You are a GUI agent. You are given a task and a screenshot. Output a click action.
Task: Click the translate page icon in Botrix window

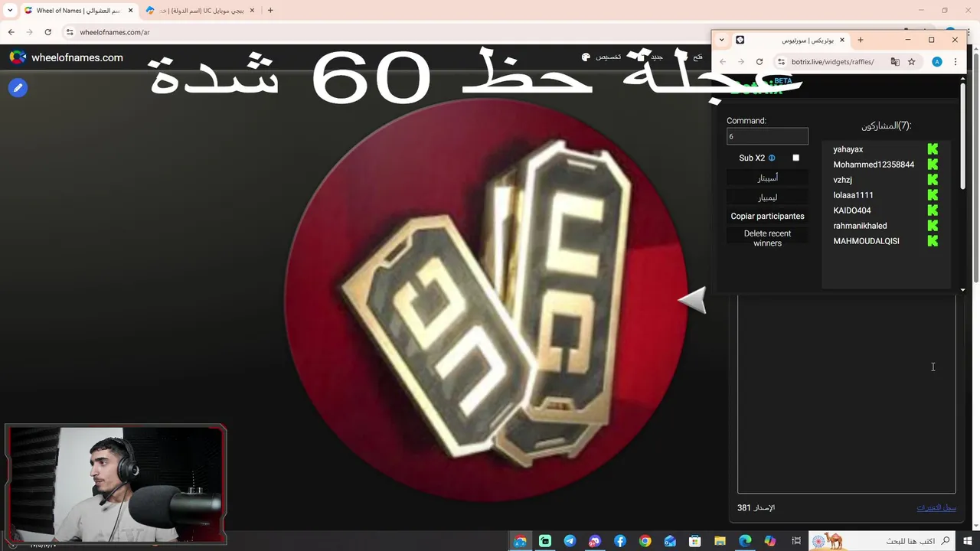click(x=895, y=62)
